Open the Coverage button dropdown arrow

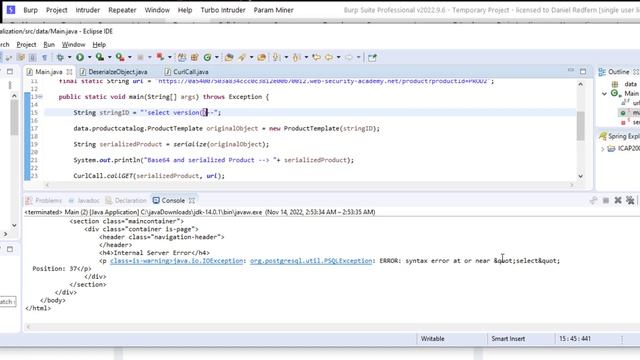point(109,58)
